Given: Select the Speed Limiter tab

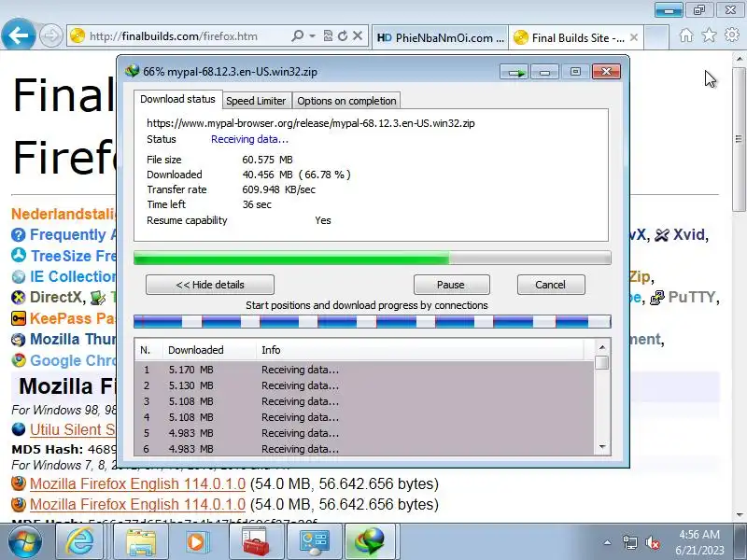Looking at the screenshot, I should point(256,101).
